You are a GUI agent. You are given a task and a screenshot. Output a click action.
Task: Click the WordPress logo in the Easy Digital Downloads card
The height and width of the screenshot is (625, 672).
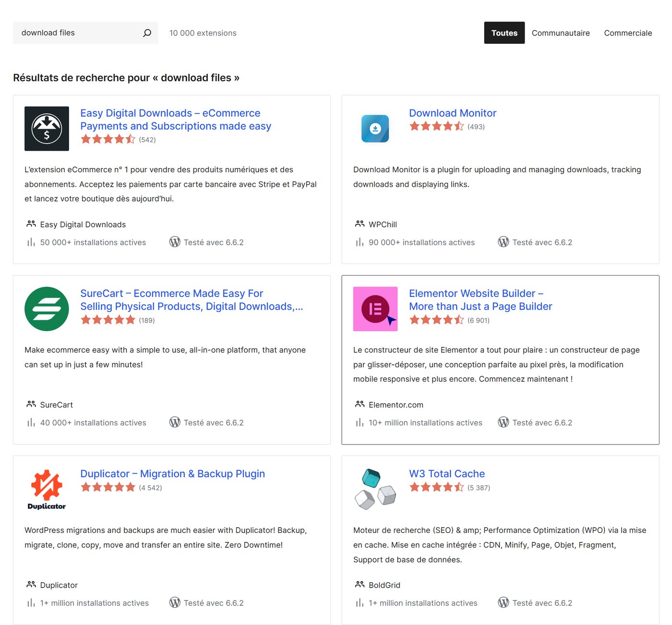(x=175, y=242)
